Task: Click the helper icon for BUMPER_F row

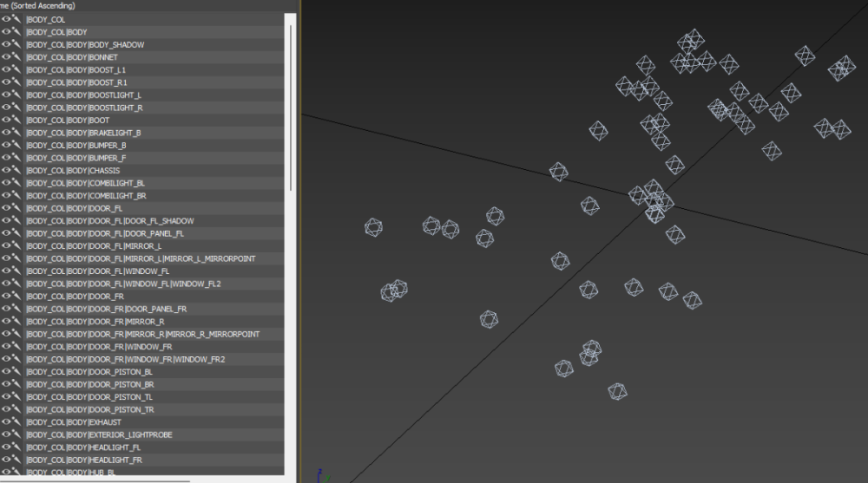Action: coord(16,158)
